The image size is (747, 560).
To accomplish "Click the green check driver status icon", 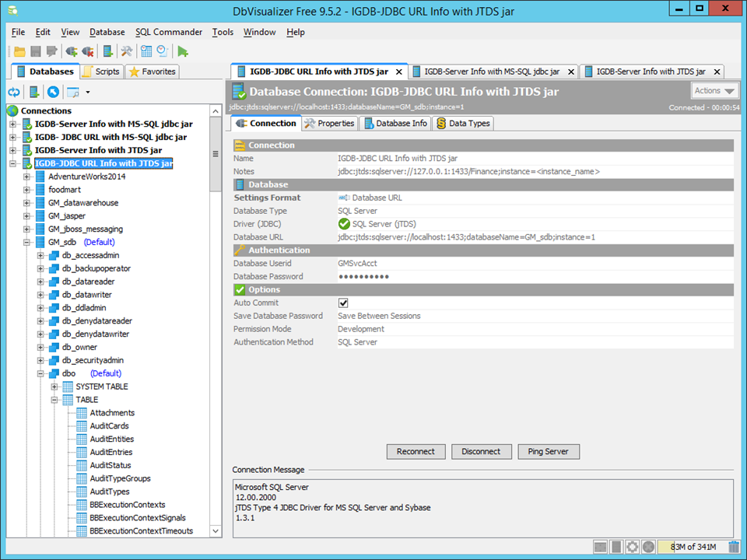I will [344, 224].
